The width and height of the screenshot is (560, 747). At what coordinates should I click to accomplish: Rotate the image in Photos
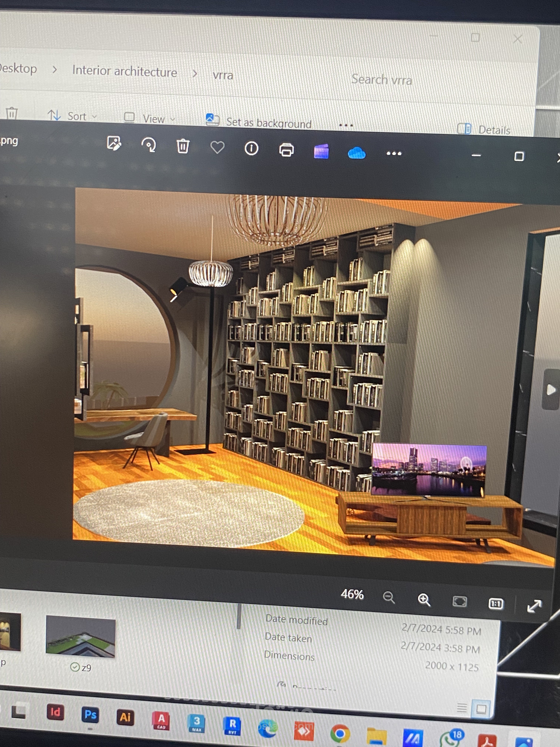coord(149,145)
